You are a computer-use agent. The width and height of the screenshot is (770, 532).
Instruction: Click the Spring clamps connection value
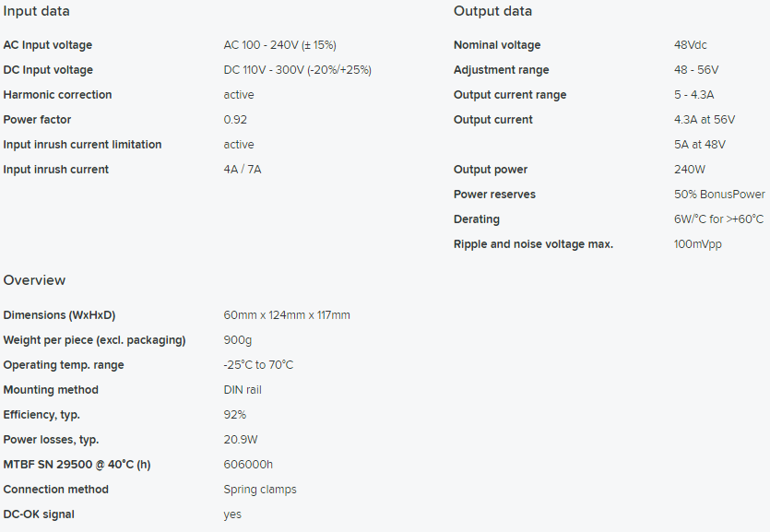(x=260, y=490)
